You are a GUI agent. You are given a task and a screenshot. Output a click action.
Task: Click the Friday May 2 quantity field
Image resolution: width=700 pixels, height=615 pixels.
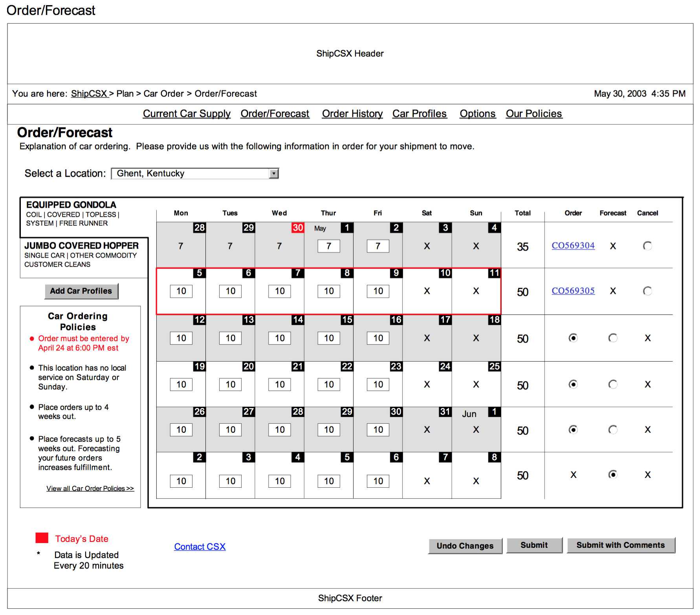[378, 246]
